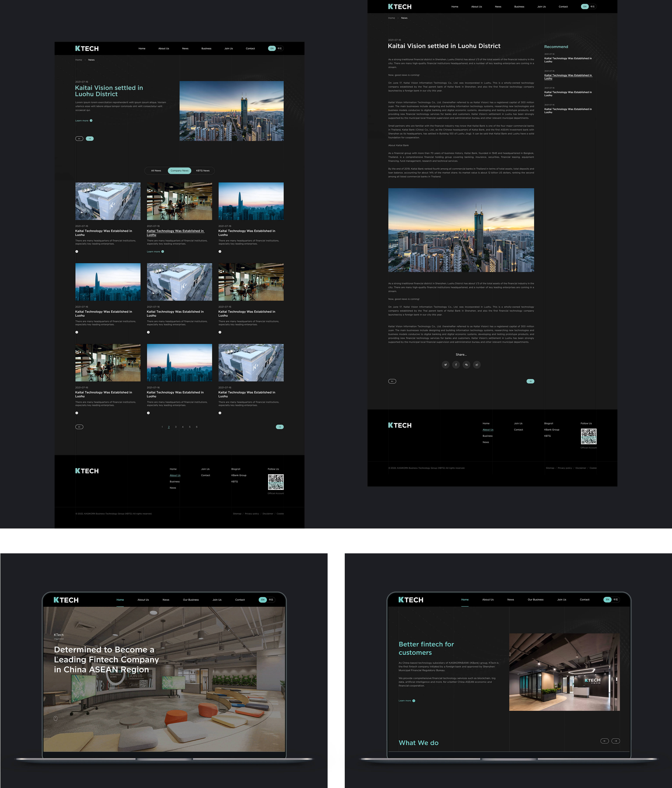This screenshot has width=672, height=788.
Task: Open page 3 in news pagination
Action: 176,427
